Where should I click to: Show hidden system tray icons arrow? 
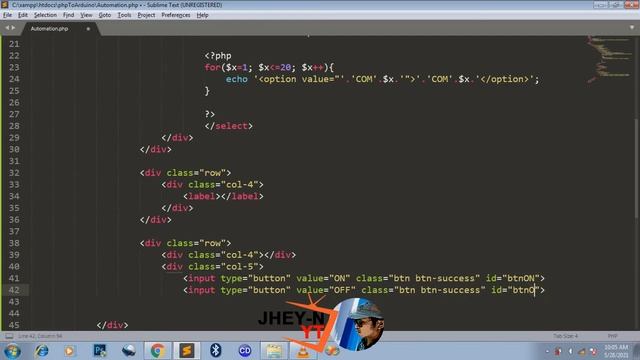(x=547, y=351)
